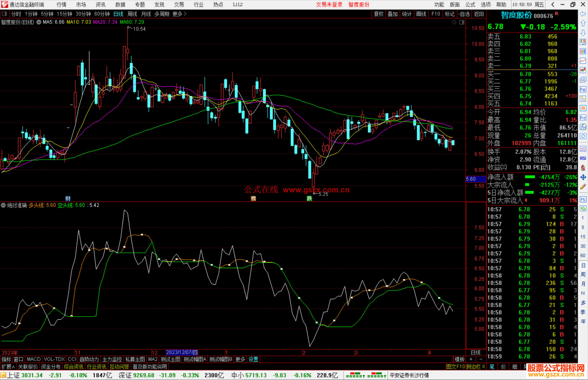The height and width of the screenshot is (380, 588).
Task: Collapse the 侧边栏 sidebar toggle
Action: tap(475, 367)
